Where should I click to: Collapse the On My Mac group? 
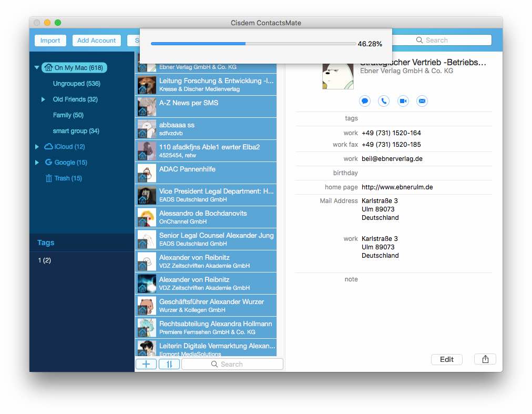(x=37, y=67)
